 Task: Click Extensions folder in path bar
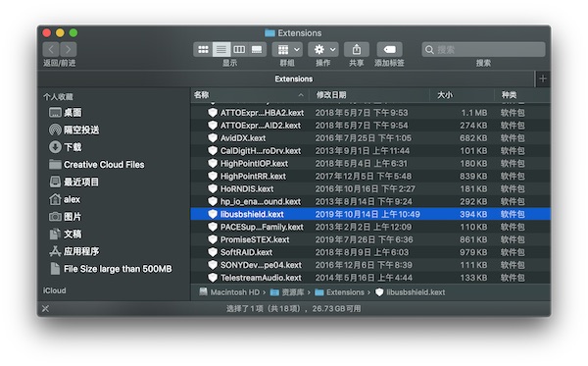click(340, 292)
